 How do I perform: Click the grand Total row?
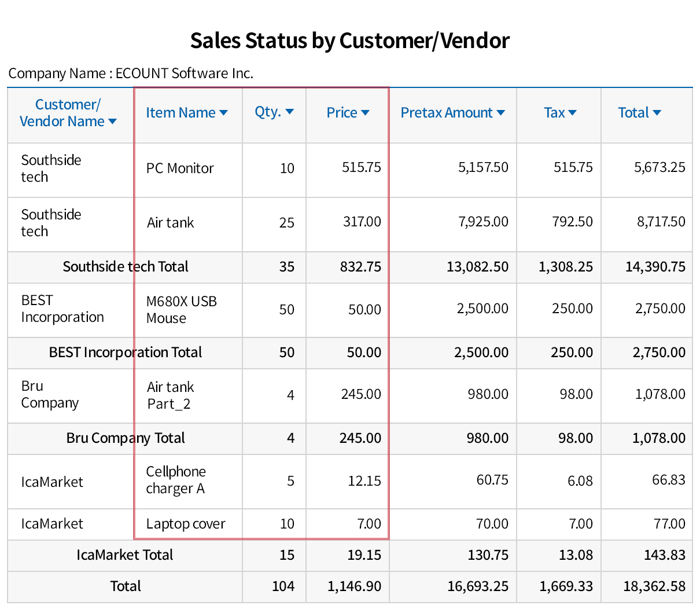[x=125, y=586]
